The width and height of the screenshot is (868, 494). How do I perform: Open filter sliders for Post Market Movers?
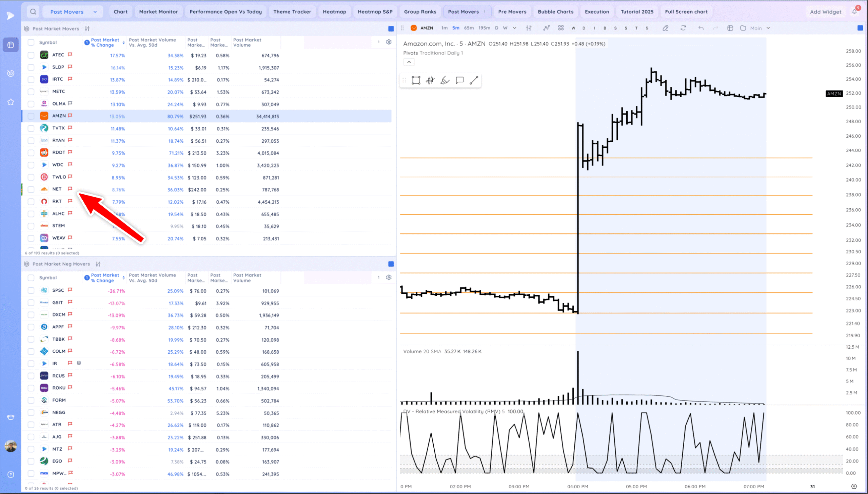[87, 28]
